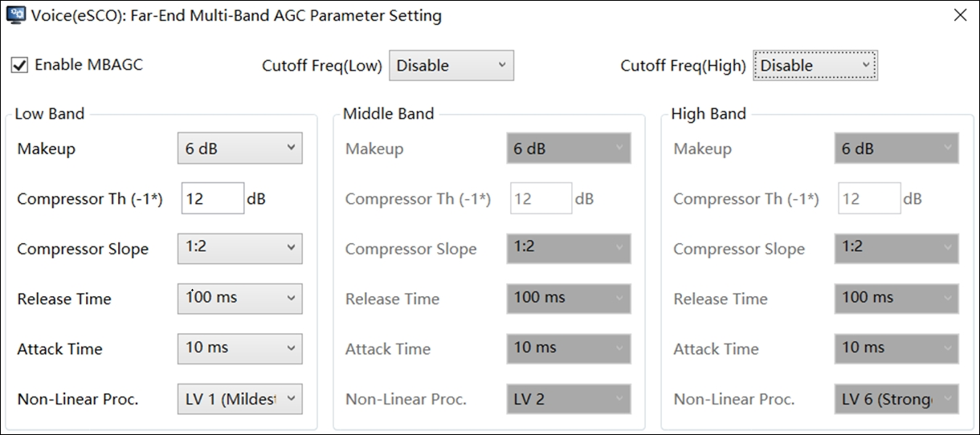
Task: Open Low Band Non-Linear Proc. dropdown
Action: 239,399
